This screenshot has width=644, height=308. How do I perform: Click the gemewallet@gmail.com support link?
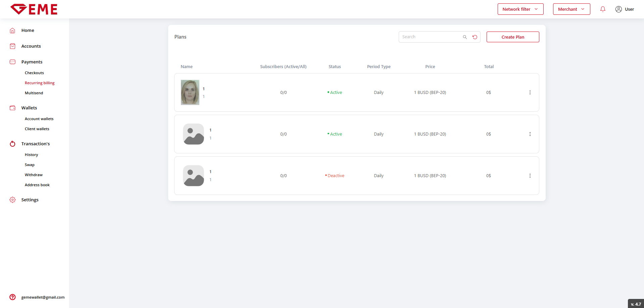pos(43,297)
